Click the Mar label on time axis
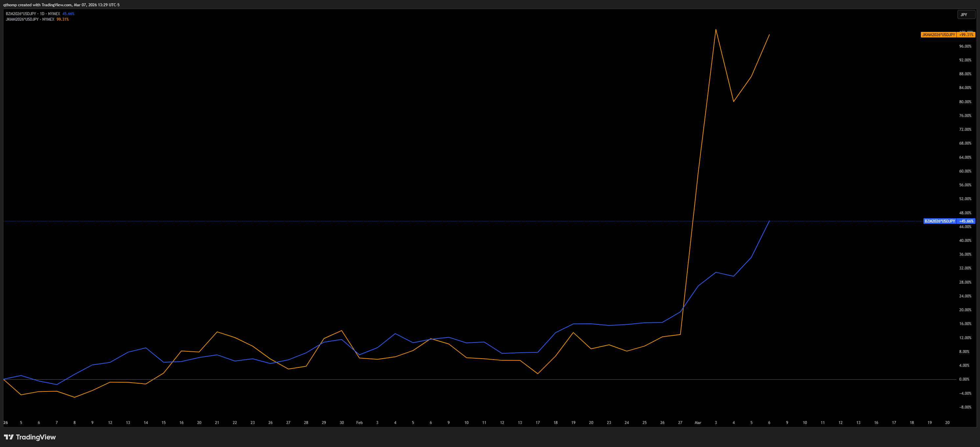This screenshot has height=447, width=980. pos(698,423)
